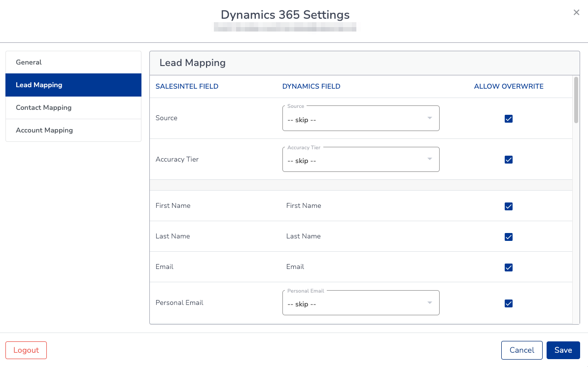This screenshot has height=367, width=588.
Task: Open the Source field dropdown
Action: (x=361, y=118)
